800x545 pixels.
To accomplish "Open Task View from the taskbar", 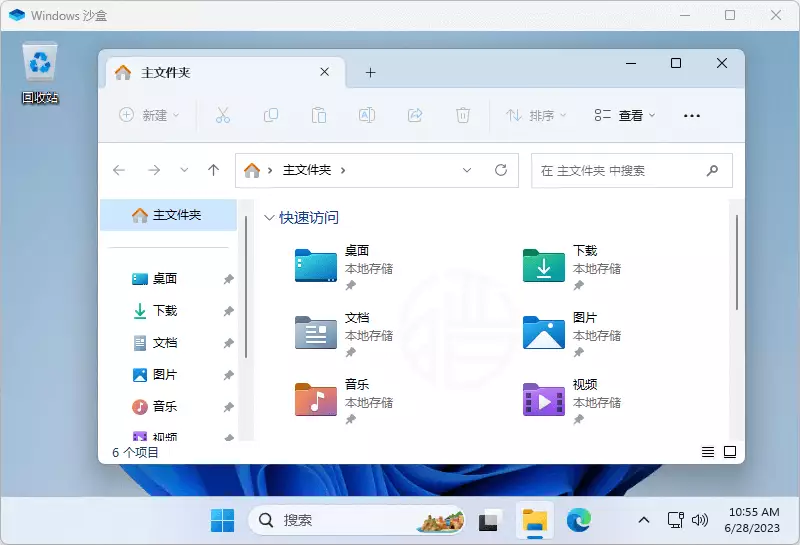I will (x=489, y=521).
